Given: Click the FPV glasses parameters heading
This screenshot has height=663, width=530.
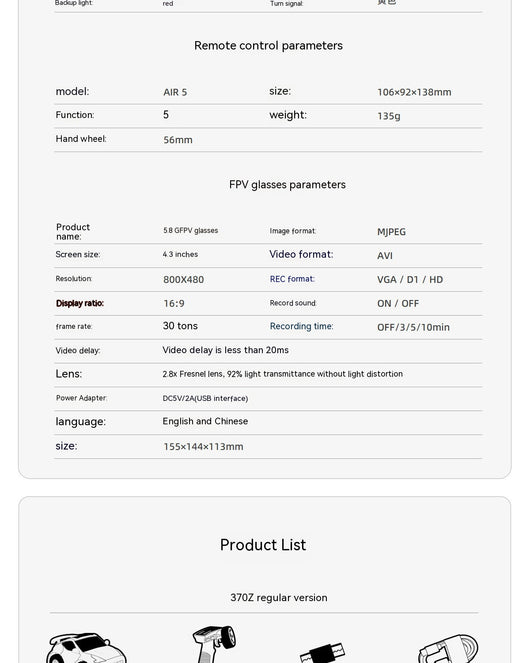Looking at the screenshot, I should coord(287,185).
